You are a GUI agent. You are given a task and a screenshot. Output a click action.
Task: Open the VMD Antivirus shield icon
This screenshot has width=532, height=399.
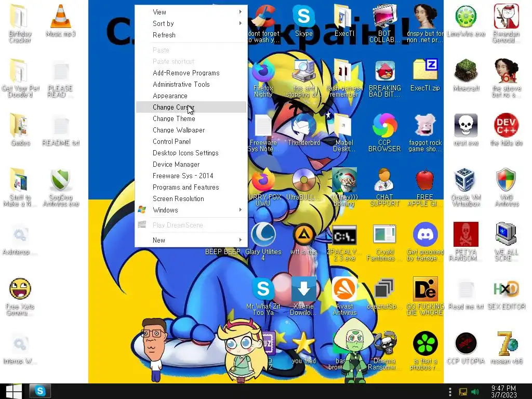(x=506, y=180)
